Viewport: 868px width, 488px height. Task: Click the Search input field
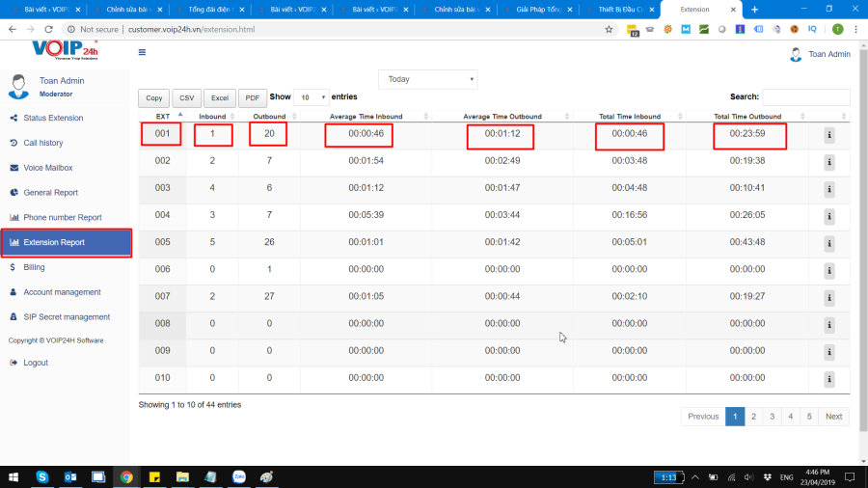click(x=805, y=97)
